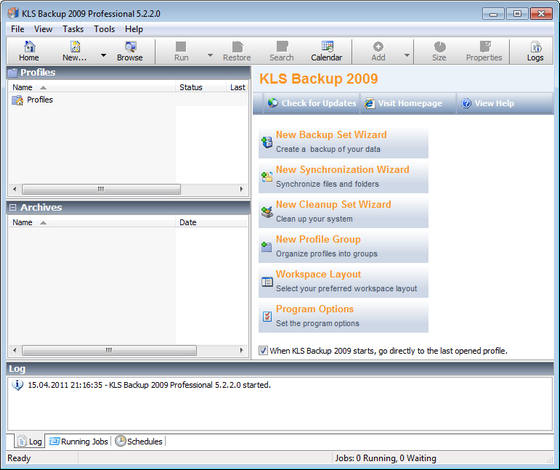
Task: Collapse the Archives panel
Action: tap(12, 208)
